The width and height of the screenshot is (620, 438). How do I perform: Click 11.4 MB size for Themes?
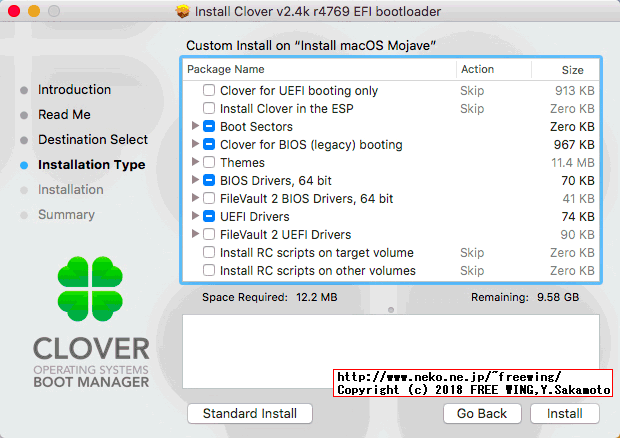point(573,162)
